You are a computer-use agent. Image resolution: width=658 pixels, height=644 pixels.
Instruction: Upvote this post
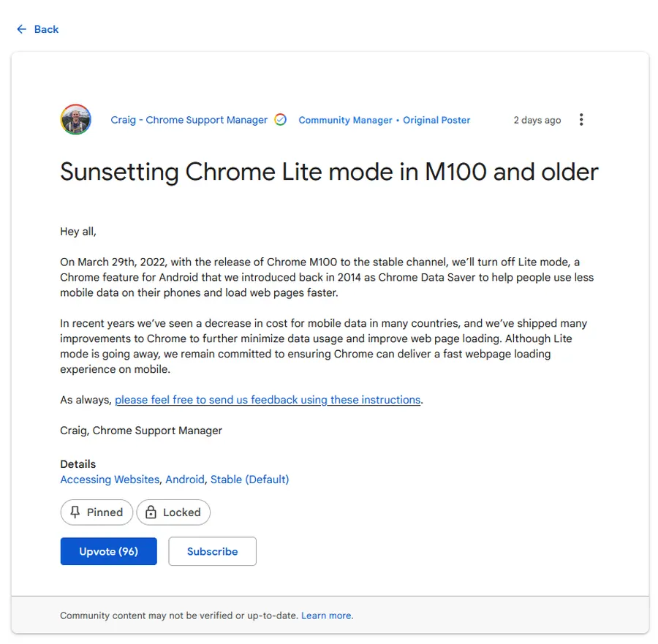[x=108, y=551]
